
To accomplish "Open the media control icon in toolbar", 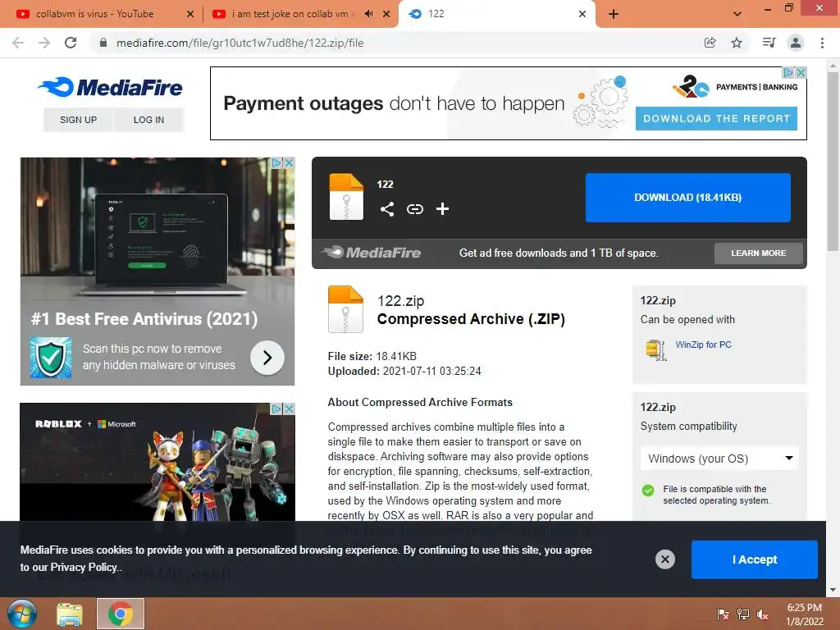I will tap(769, 43).
